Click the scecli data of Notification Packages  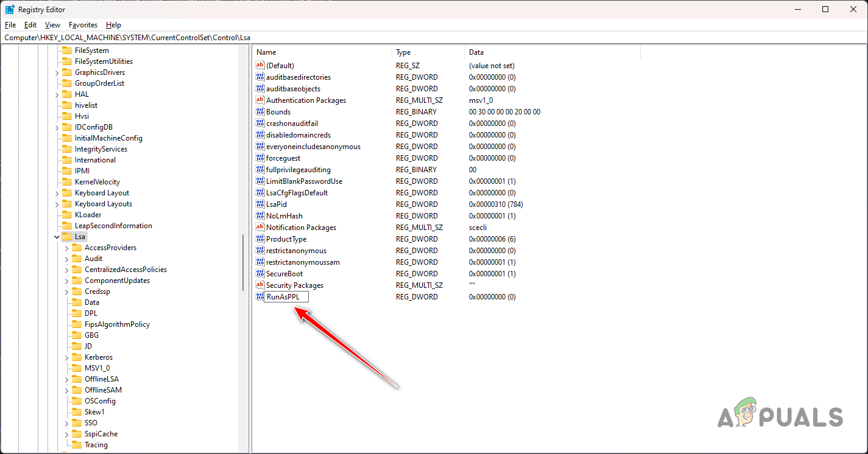[x=478, y=228]
